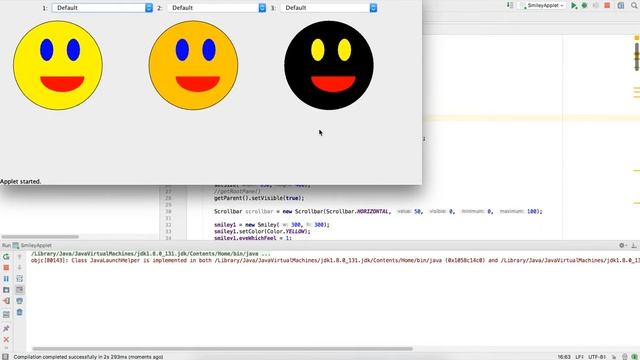The height and width of the screenshot is (360, 640).
Task: Click the java command path line in the console
Action: tap(151, 254)
